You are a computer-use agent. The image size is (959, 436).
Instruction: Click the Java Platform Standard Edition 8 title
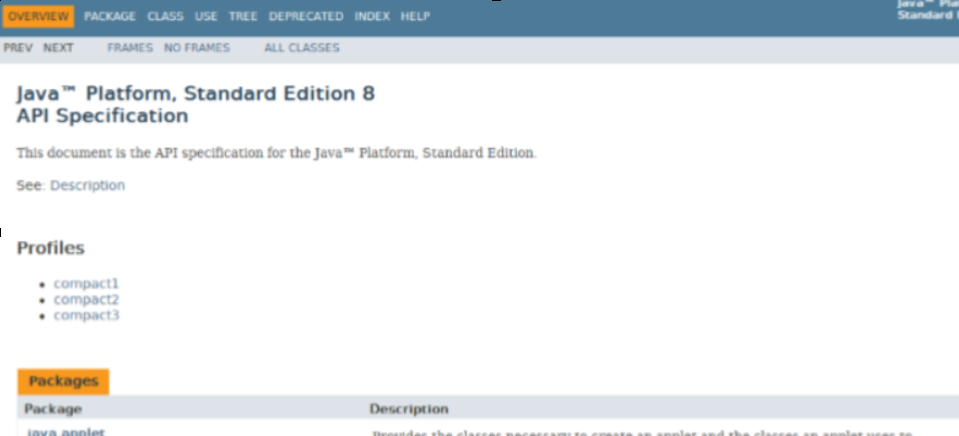(196, 94)
